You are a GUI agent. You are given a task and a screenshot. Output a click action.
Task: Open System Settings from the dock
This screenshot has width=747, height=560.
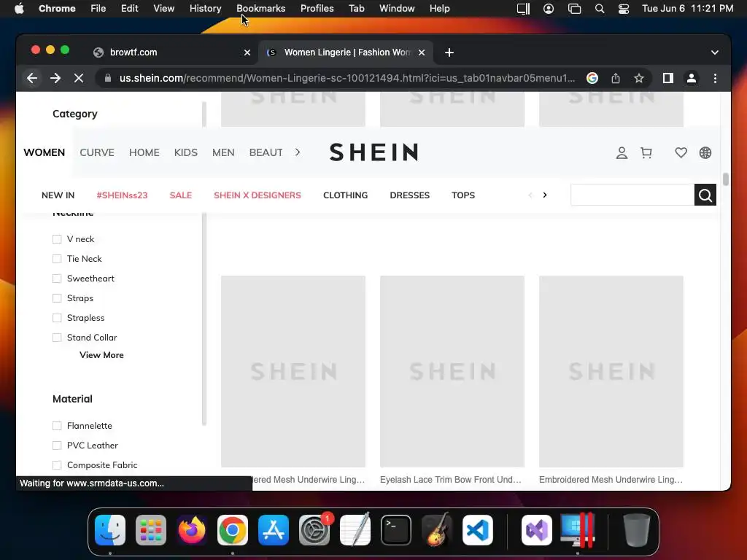pos(314,530)
